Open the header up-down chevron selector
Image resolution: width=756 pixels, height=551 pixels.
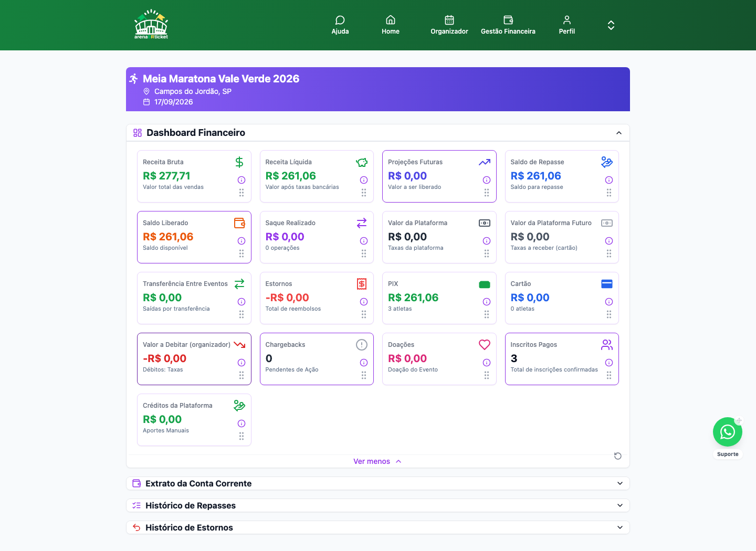(x=611, y=25)
